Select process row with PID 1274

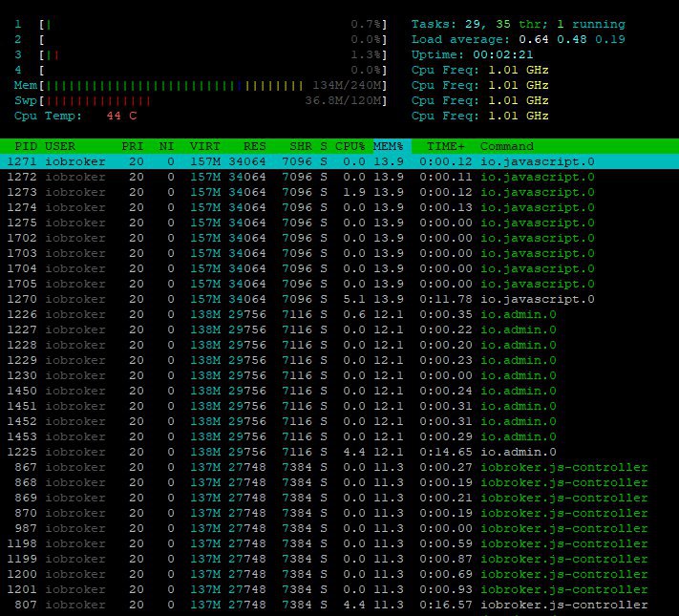click(x=340, y=207)
